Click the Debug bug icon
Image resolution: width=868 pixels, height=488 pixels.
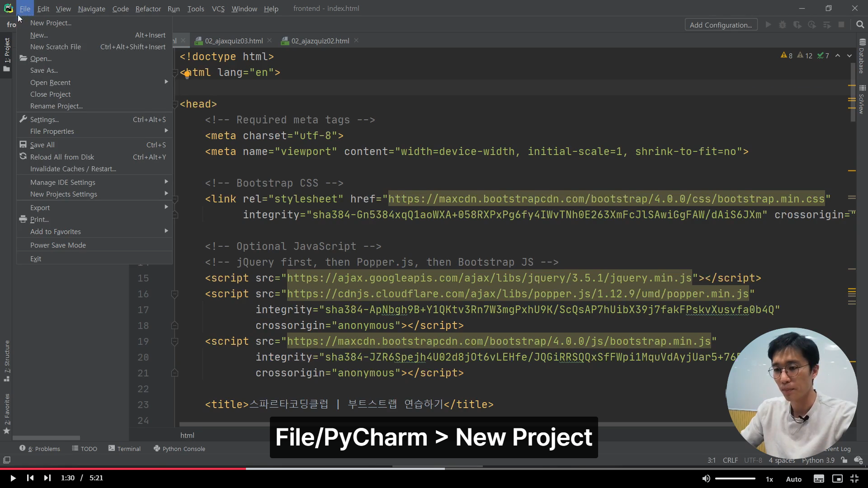tap(783, 25)
